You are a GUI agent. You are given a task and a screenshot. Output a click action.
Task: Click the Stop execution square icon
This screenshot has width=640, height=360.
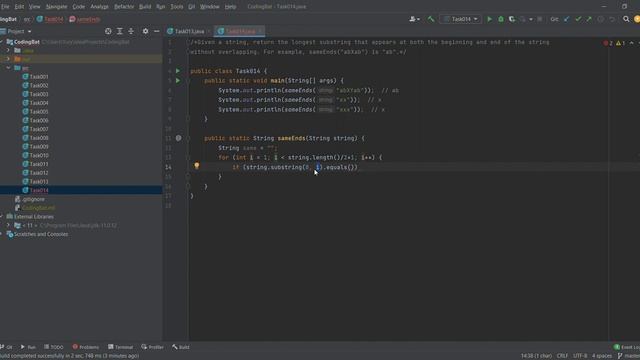[540, 19]
